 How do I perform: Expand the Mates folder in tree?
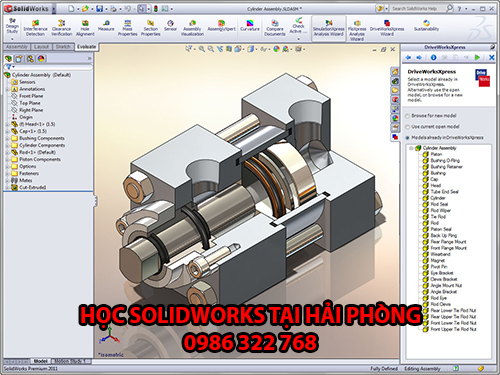pos(7,180)
